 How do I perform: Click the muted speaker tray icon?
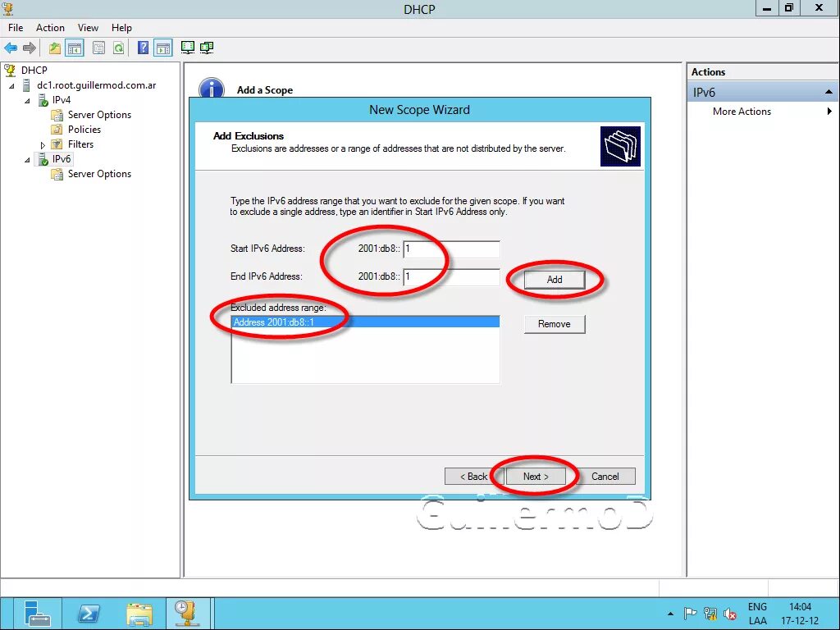[x=729, y=614]
